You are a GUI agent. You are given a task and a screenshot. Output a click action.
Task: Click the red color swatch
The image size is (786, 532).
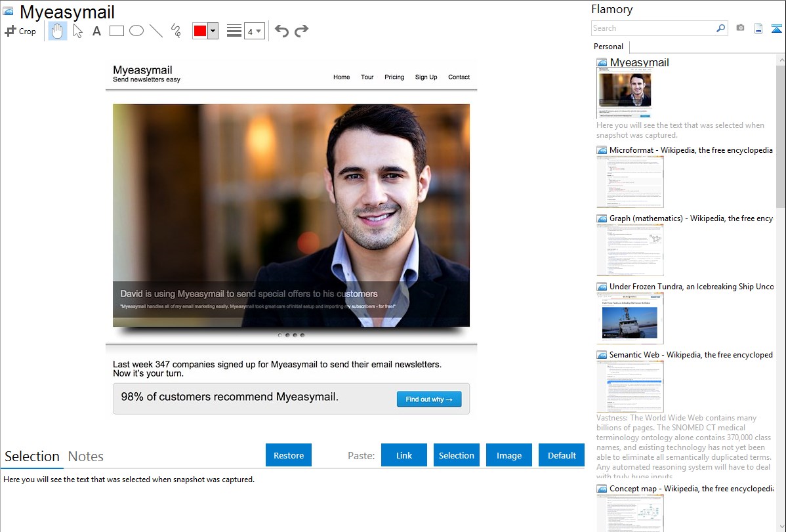tap(200, 31)
